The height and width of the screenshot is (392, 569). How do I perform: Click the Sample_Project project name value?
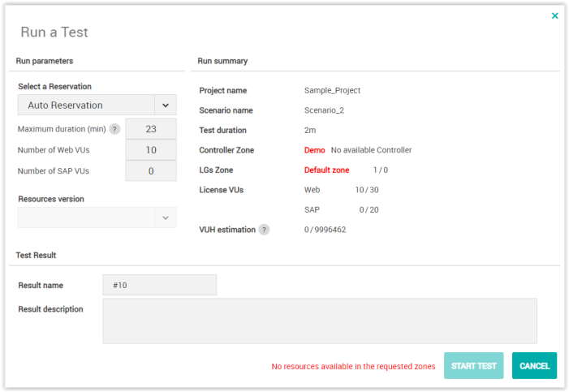332,91
